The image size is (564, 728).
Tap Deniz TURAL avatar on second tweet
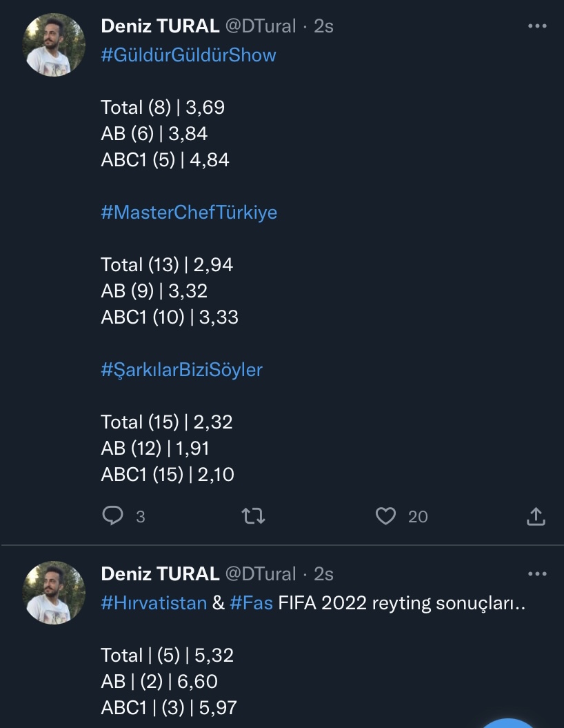coord(54,592)
